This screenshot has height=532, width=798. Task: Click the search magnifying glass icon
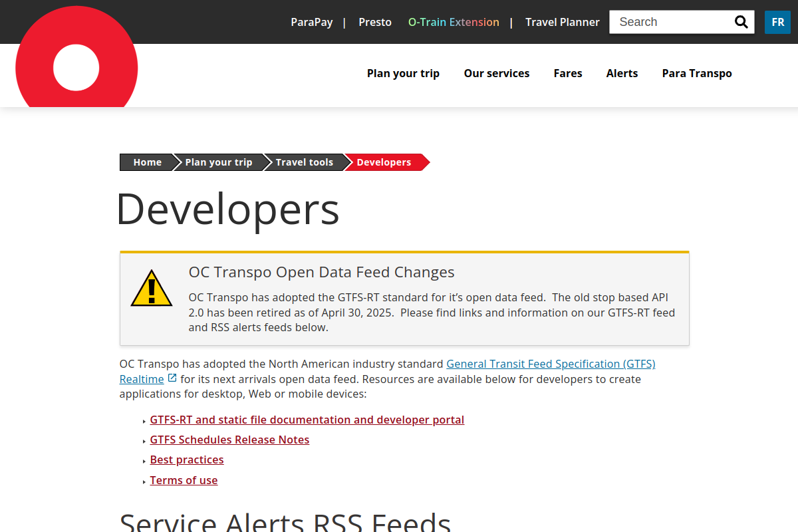point(741,22)
